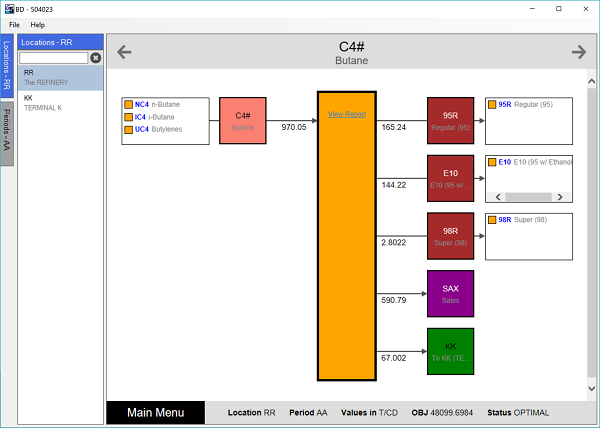Open the View Report link

point(347,114)
